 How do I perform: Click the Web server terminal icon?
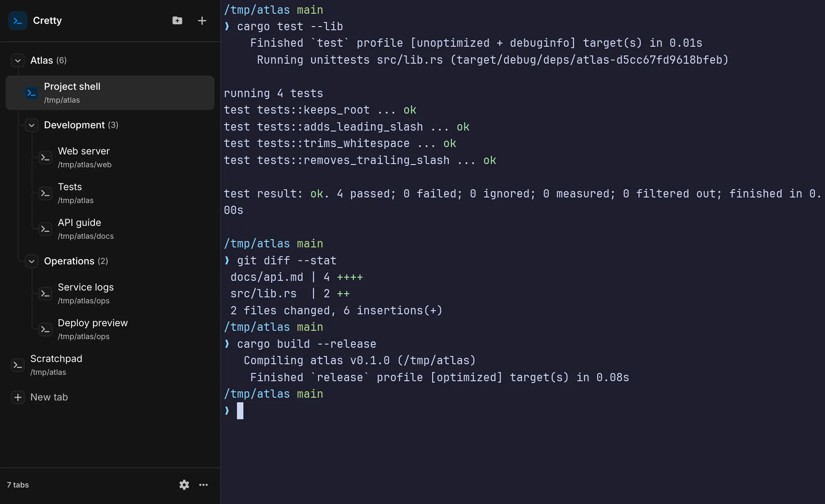tap(45, 158)
